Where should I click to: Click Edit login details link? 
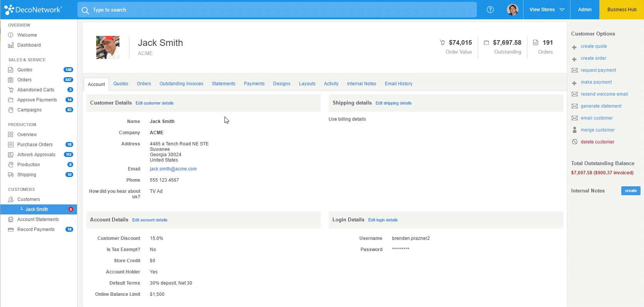point(382,220)
